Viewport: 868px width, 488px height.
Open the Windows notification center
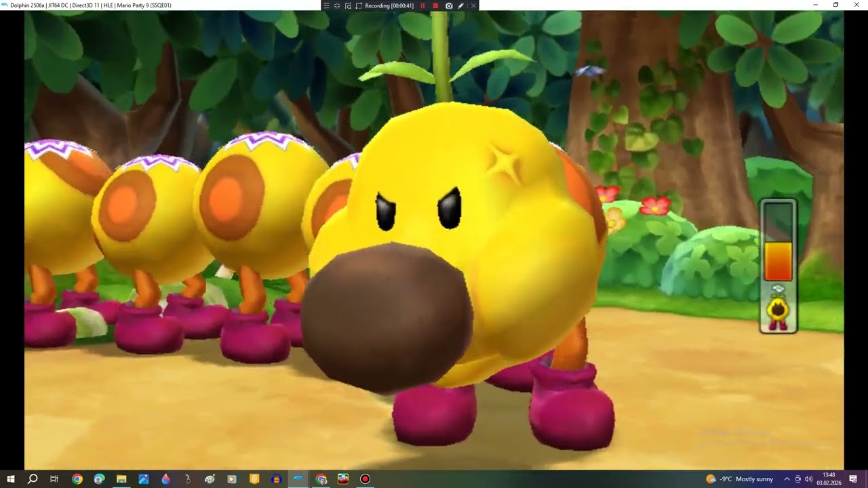pos(853,479)
